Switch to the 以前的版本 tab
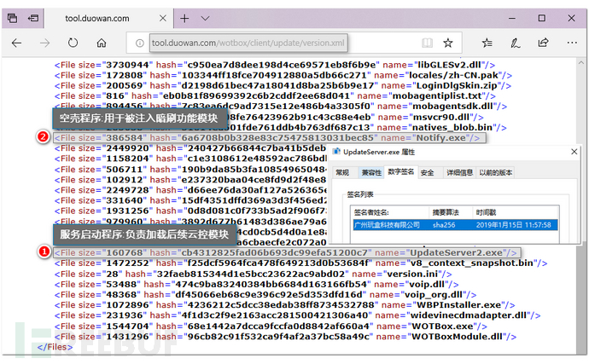The width and height of the screenshot is (589, 364). coord(495,172)
